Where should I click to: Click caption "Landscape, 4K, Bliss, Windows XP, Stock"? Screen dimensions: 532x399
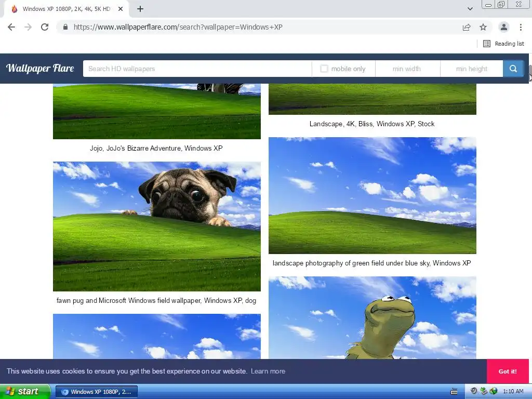point(372,124)
